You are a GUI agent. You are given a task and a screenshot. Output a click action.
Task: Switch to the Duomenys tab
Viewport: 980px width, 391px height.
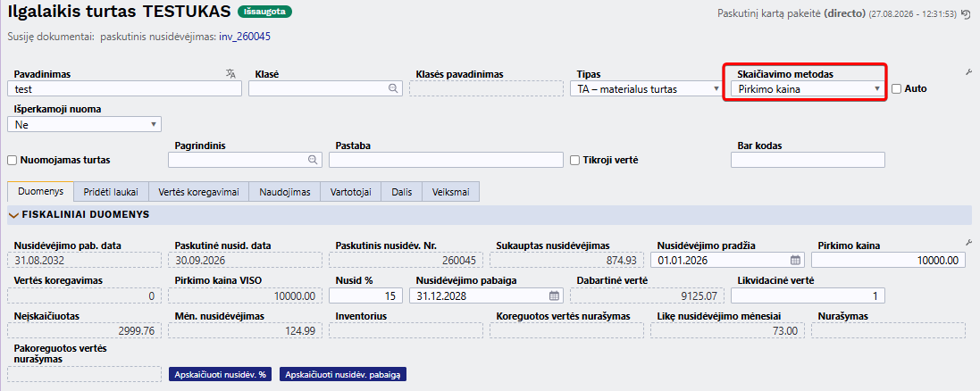[40, 192]
